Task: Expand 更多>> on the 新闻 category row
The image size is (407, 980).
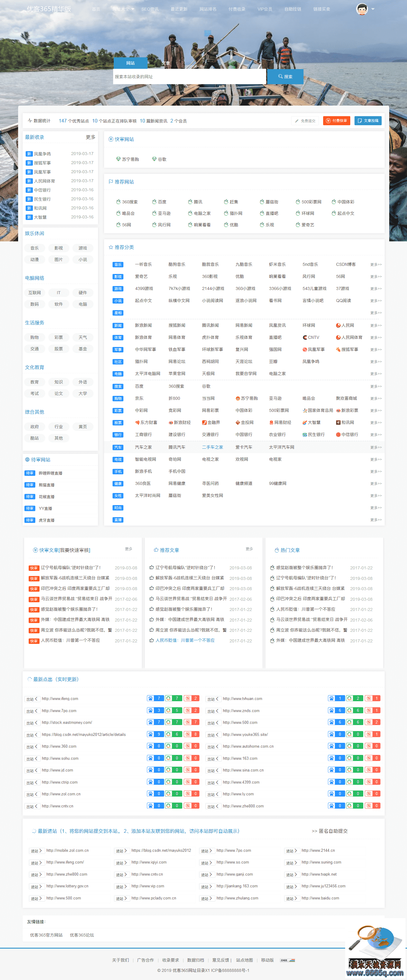Action: click(x=376, y=325)
